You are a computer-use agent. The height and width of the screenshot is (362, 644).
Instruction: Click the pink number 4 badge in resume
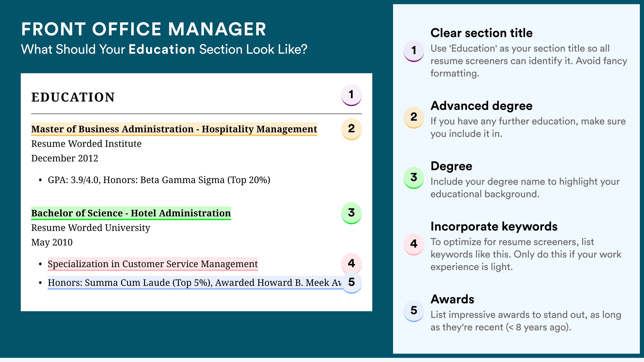click(351, 263)
